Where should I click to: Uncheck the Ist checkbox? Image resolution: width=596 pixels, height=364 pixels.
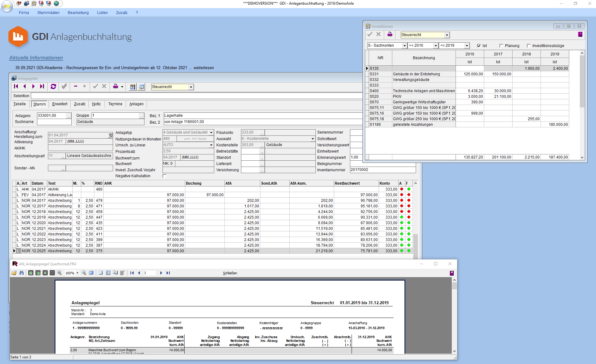click(479, 46)
